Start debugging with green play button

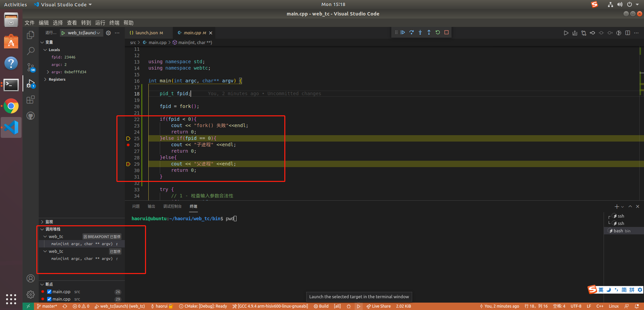pos(63,33)
